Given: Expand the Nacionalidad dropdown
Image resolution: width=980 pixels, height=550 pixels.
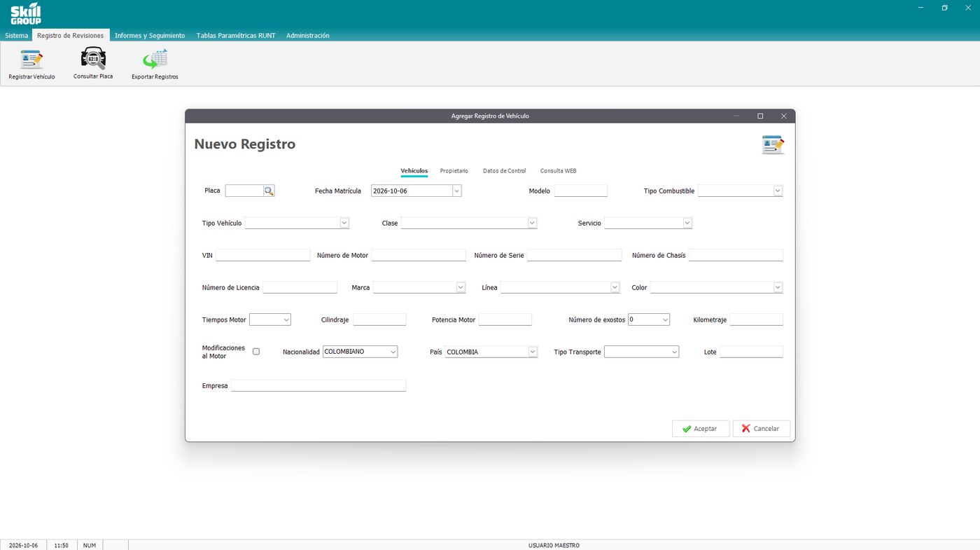Looking at the screenshot, I should [x=393, y=352].
